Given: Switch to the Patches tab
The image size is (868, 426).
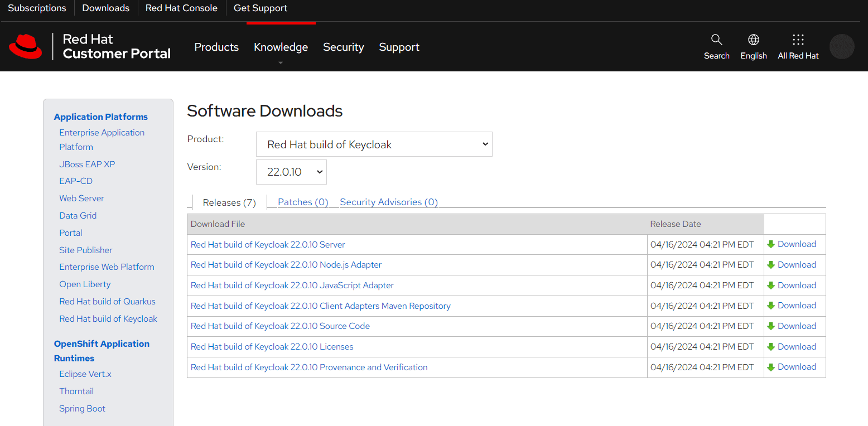Looking at the screenshot, I should 302,202.
